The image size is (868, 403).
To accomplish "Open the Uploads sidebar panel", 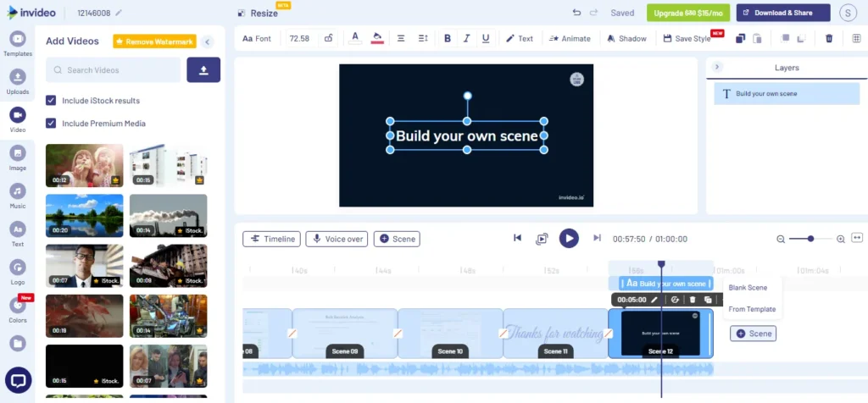I will click(x=18, y=82).
